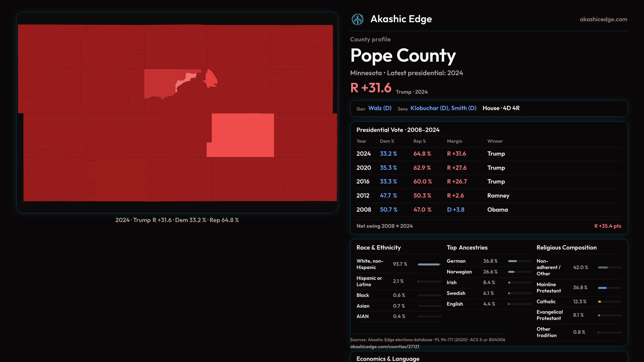The height and width of the screenshot is (362, 644).
Task: Click the White non-Hispanic percentage bar
Action: click(429, 264)
